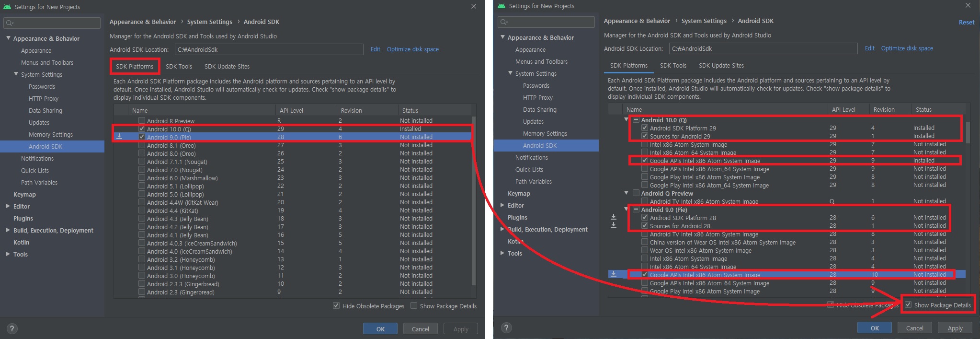
Task: Select Notifications in right window tree
Action: [532, 157]
